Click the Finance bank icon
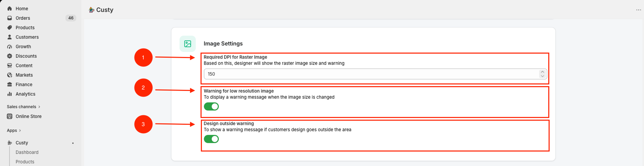 coord(9,85)
